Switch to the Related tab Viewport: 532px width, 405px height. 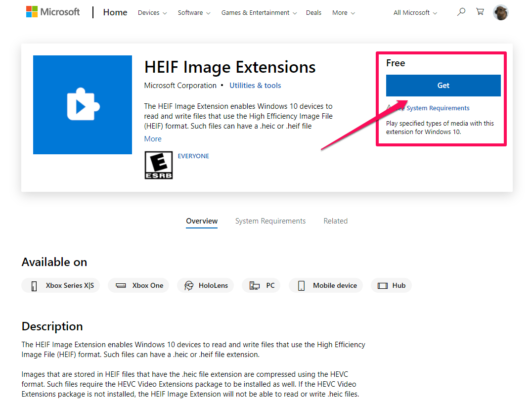pos(336,221)
